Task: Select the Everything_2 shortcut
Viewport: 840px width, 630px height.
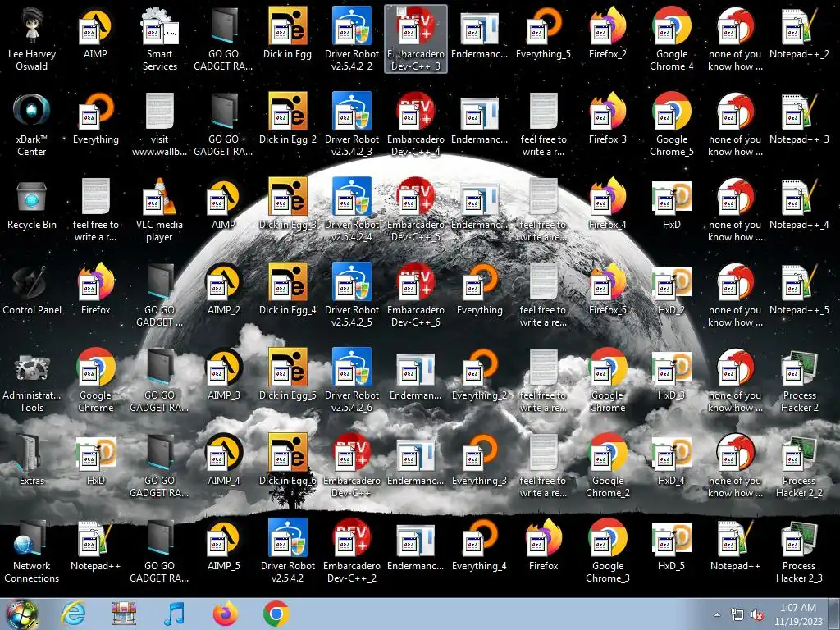Action: (479, 375)
